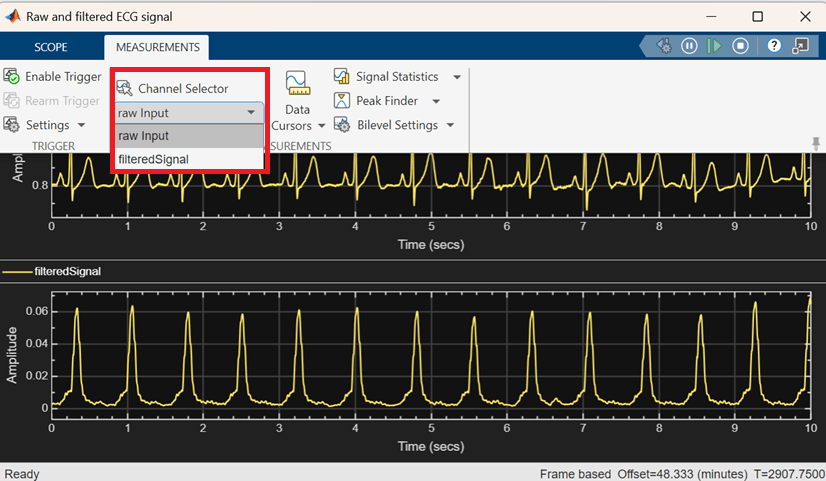
Task: Click the dock/undock scope window icon
Action: pos(800,46)
